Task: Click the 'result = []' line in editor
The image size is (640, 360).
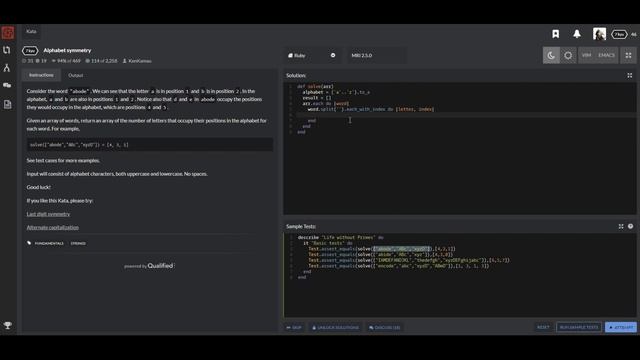Action: 317,98
